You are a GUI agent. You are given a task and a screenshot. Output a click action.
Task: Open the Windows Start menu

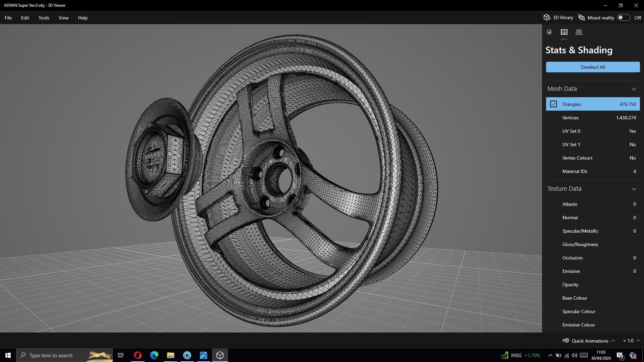[x=8, y=355]
